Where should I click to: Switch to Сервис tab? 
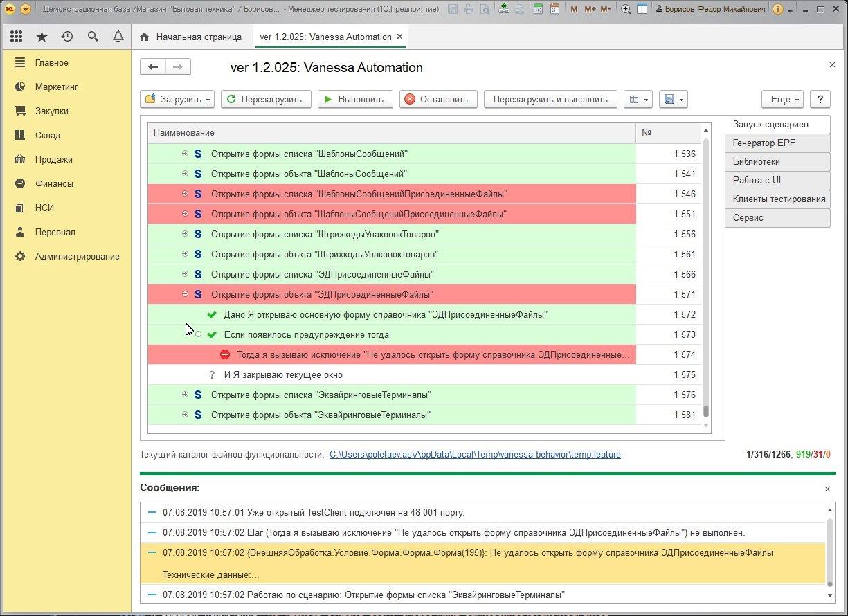(x=777, y=217)
